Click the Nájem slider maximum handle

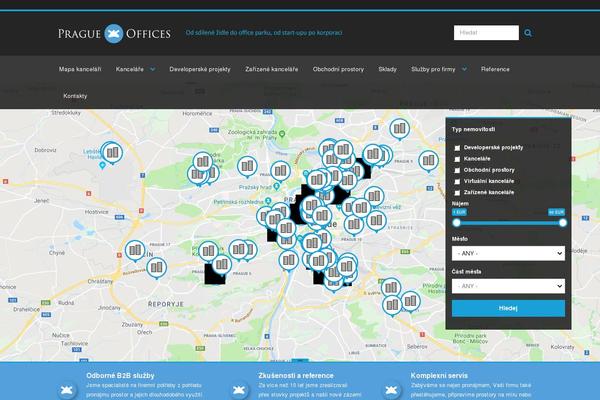point(562,223)
